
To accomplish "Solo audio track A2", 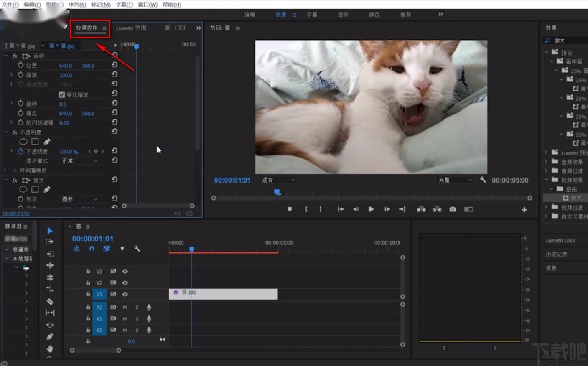I will pos(137,318).
